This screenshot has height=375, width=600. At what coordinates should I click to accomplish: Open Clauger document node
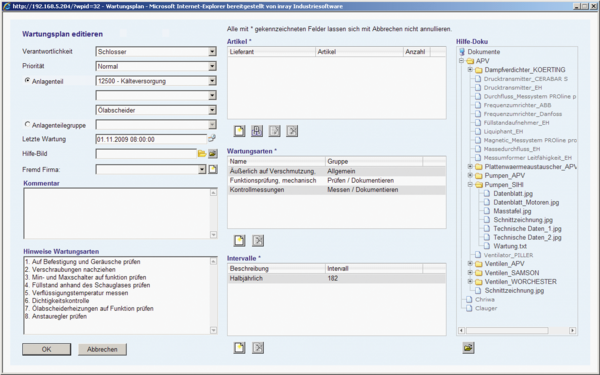point(486,308)
